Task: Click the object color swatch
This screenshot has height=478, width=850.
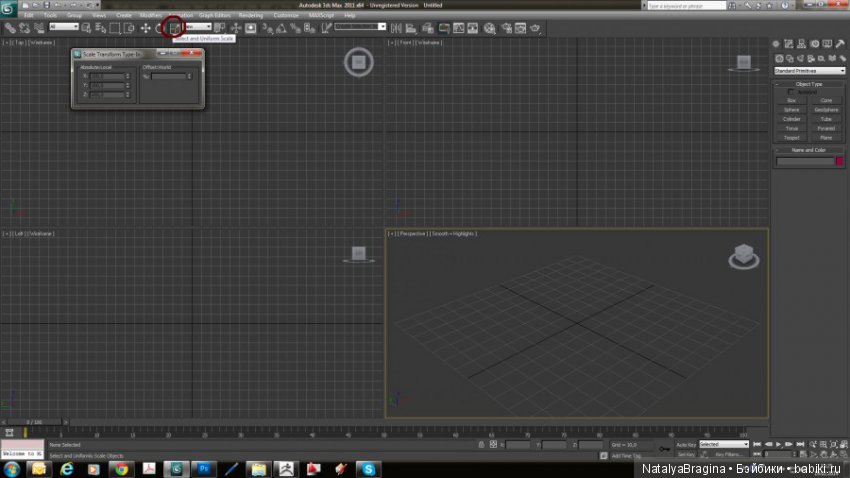Action: [840, 161]
